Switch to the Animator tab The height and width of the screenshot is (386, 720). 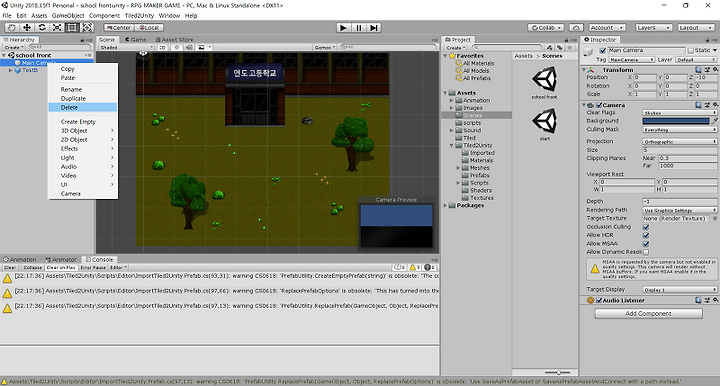click(x=61, y=260)
